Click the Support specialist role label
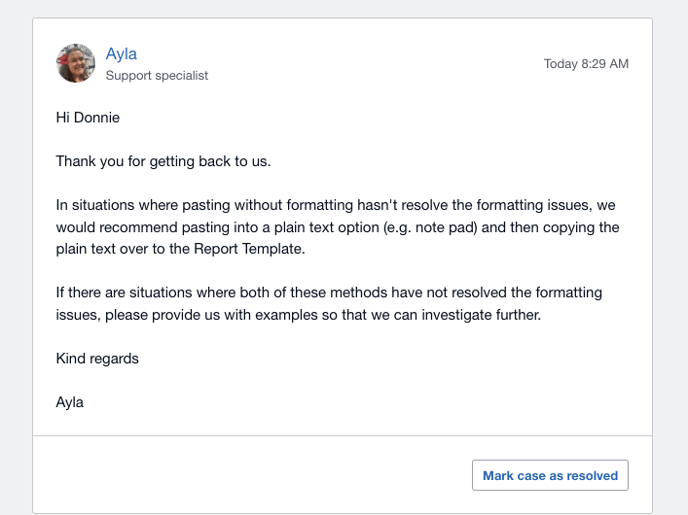 [157, 75]
